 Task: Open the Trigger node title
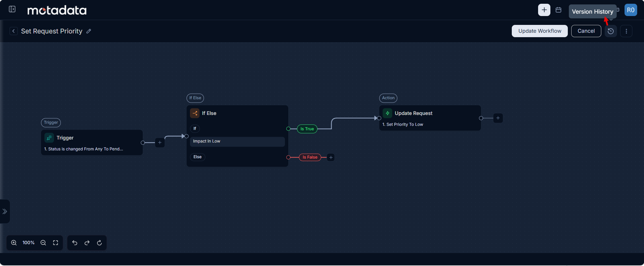pyautogui.click(x=65, y=138)
